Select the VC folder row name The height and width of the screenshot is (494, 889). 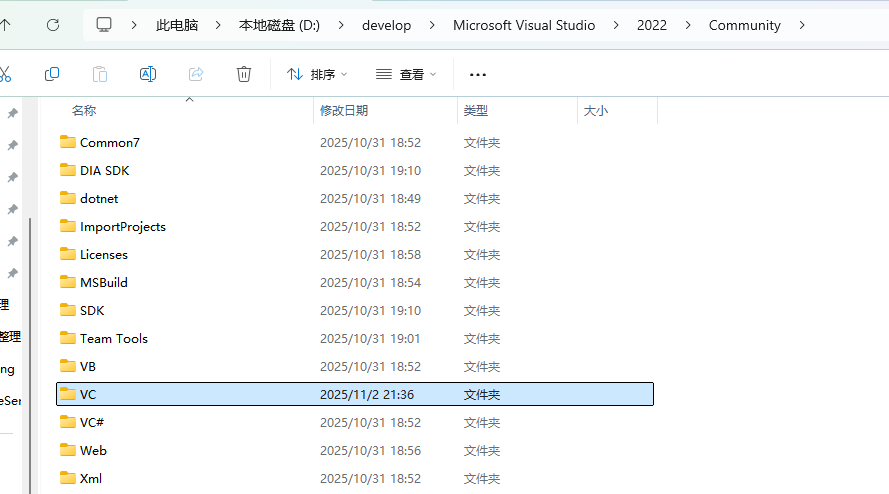click(88, 394)
